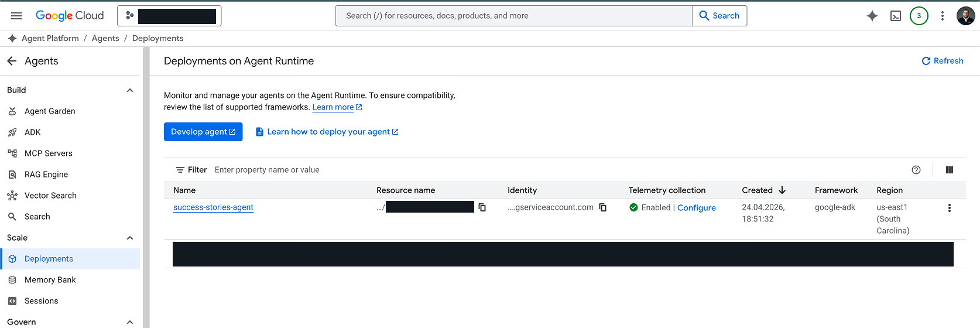Copy the service account identity
Image resolution: width=980 pixels, height=328 pixels.
(x=603, y=207)
